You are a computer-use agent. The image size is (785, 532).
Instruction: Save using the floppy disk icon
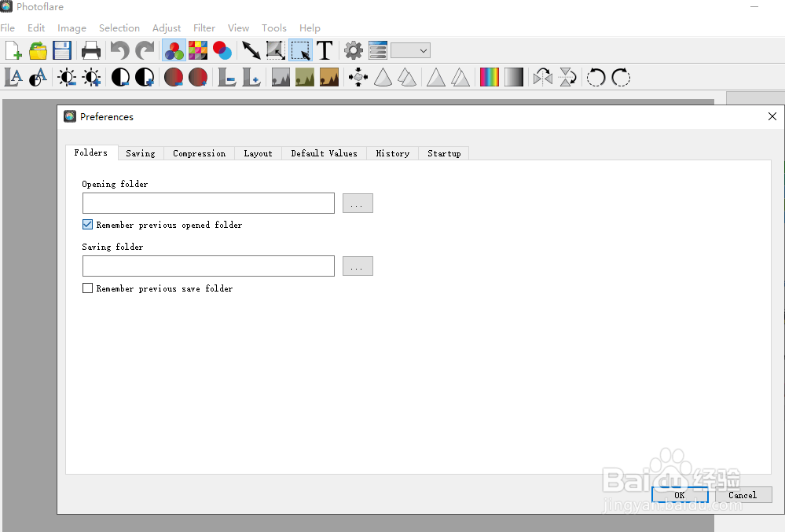pyautogui.click(x=62, y=50)
